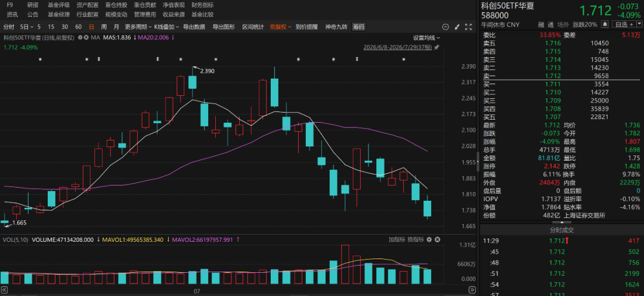Screen dimensions: 644x296
Task: Open the 重仓贡献 holdings contribution tab
Action: 145,5
